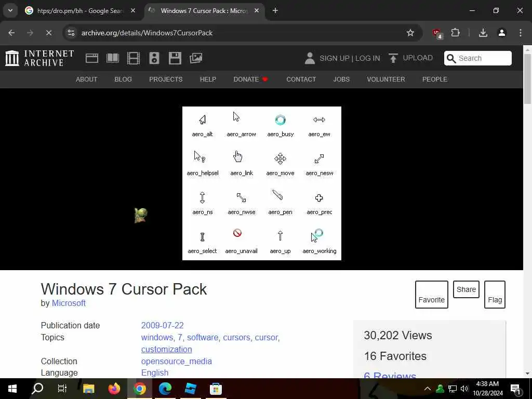This screenshot has height=399, width=532.
Task: Stop loading the page with X button
Action: [x=48, y=33]
